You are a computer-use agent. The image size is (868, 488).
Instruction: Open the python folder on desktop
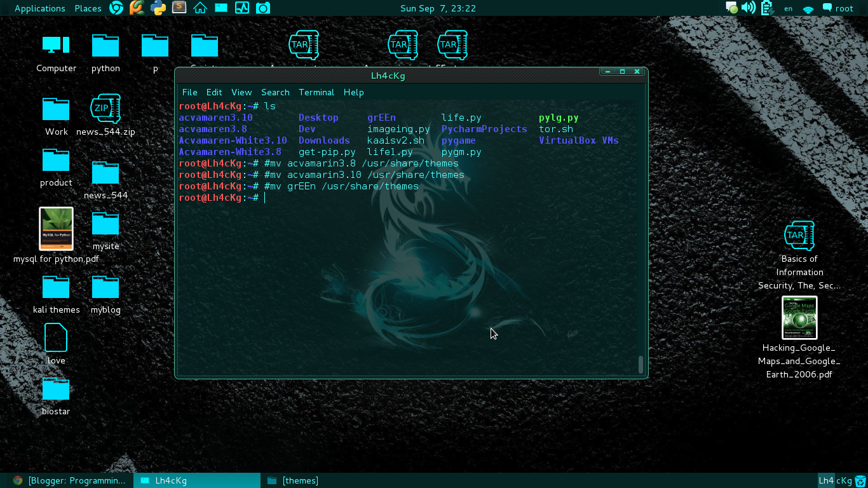click(105, 53)
